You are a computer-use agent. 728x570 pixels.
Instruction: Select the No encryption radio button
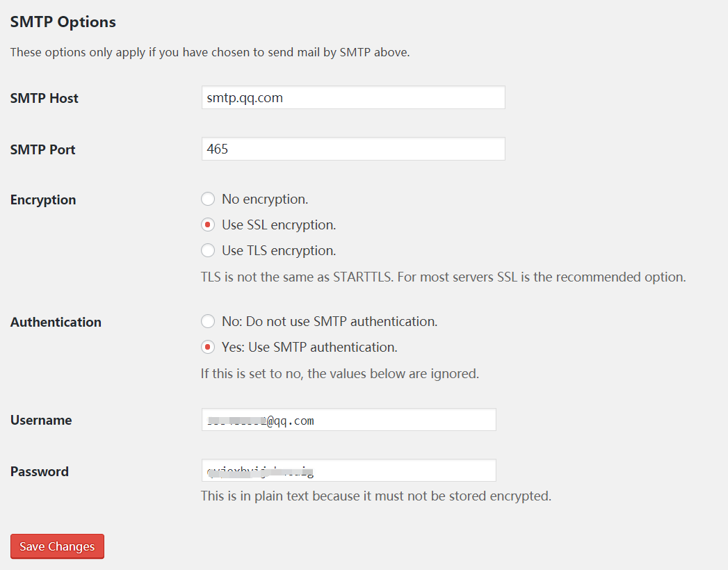point(207,199)
